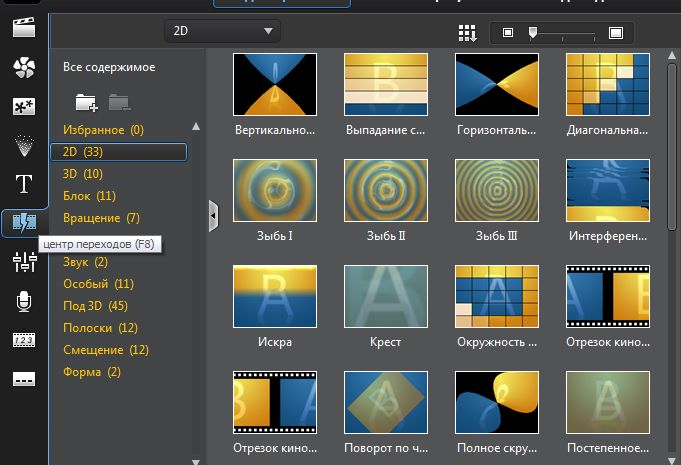
Task: Select the Избранное (0) category
Action: 103,130
